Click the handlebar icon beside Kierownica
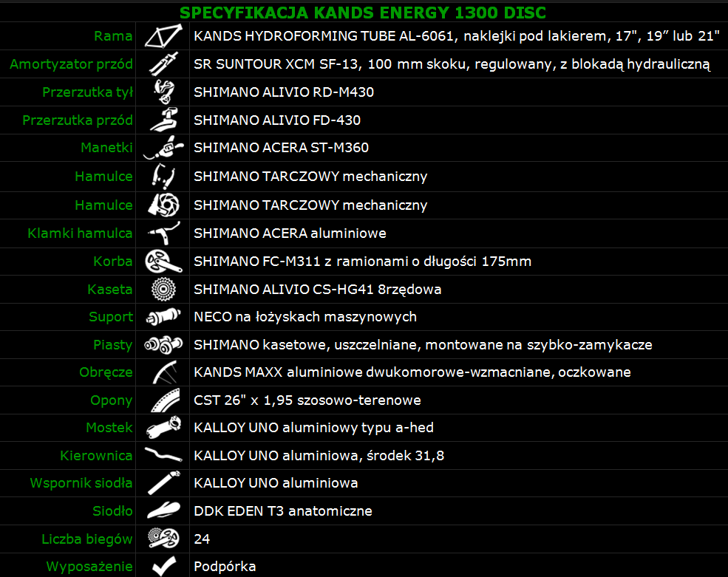 (163, 455)
